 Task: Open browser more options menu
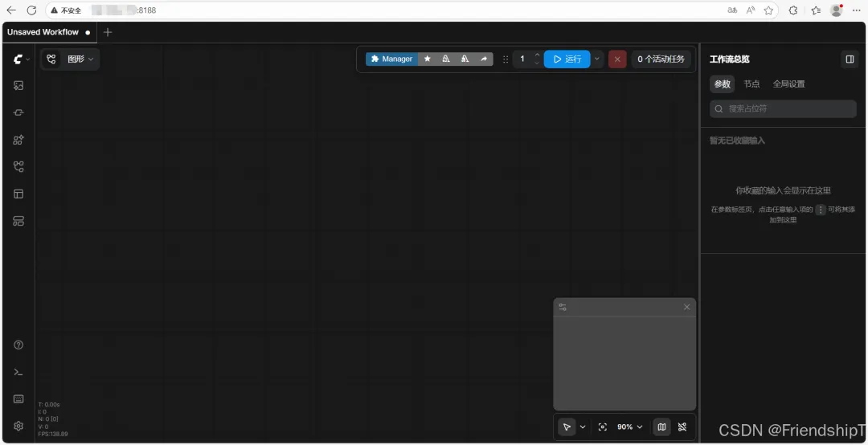(857, 10)
